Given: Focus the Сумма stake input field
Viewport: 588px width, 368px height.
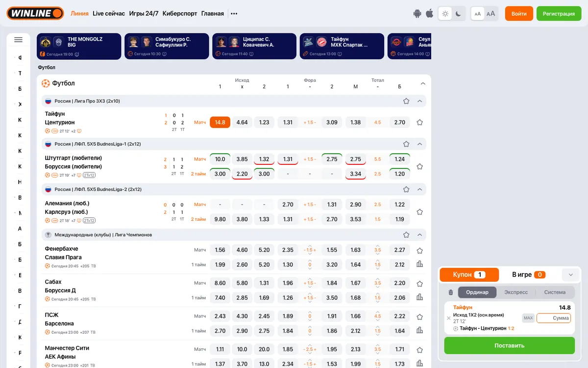Looking at the screenshot, I should coord(554,318).
